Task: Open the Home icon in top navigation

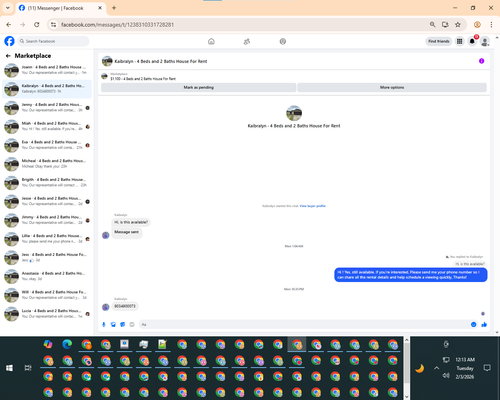Action: [x=211, y=41]
